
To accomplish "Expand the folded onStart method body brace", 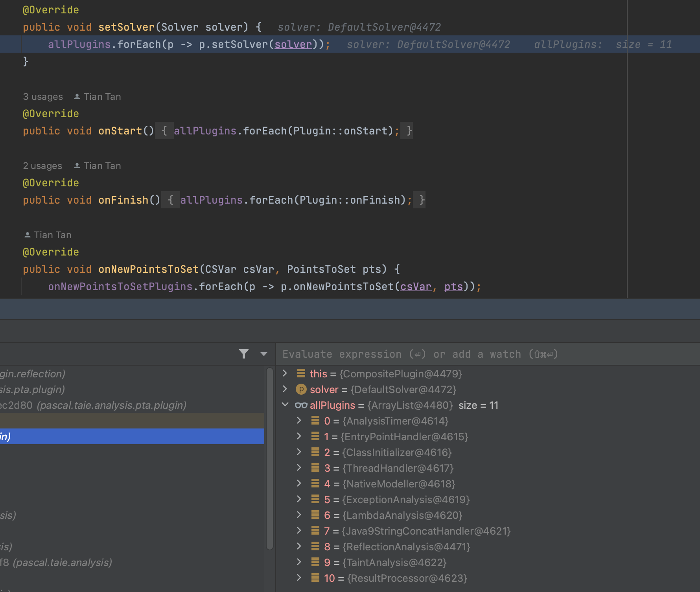I will [x=164, y=131].
